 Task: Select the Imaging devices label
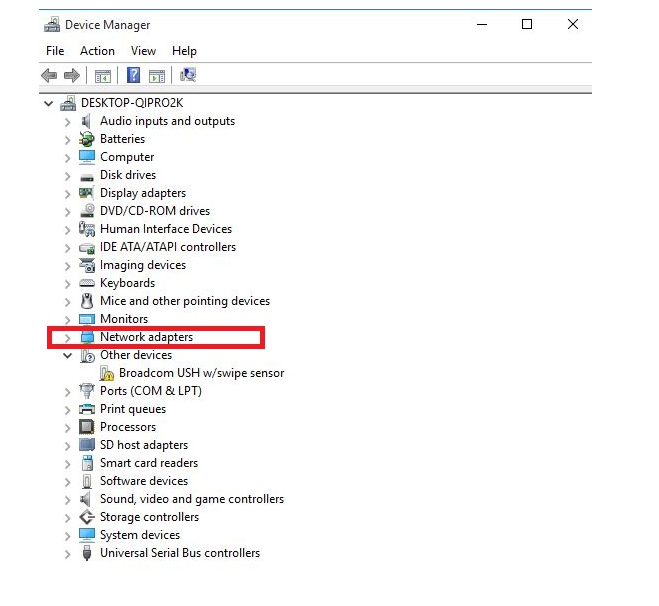[x=143, y=266]
